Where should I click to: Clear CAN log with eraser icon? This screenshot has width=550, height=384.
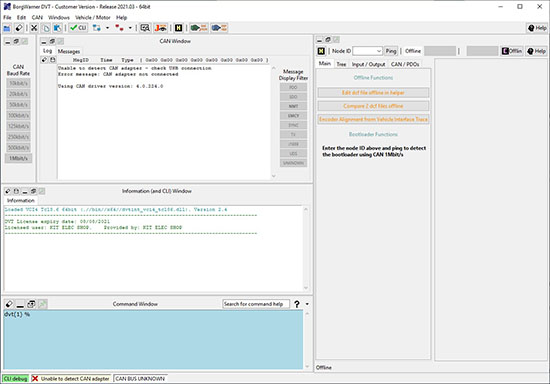(x=44, y=60)
